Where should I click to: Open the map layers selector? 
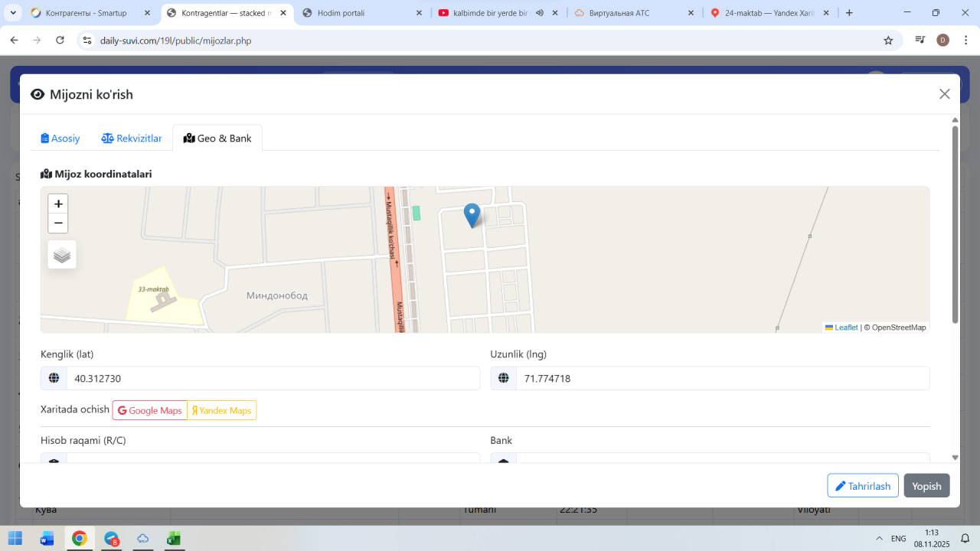pos(62,255)
